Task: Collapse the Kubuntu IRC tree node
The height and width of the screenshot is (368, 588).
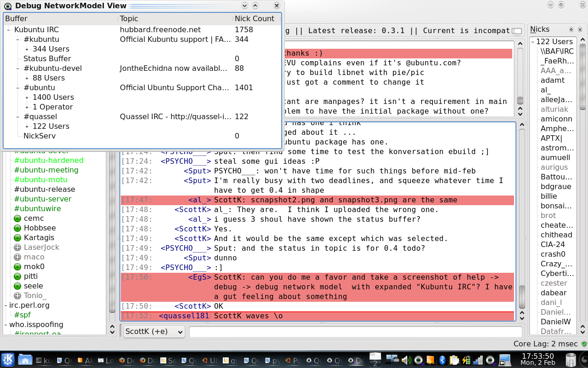Action: point(9,29)
